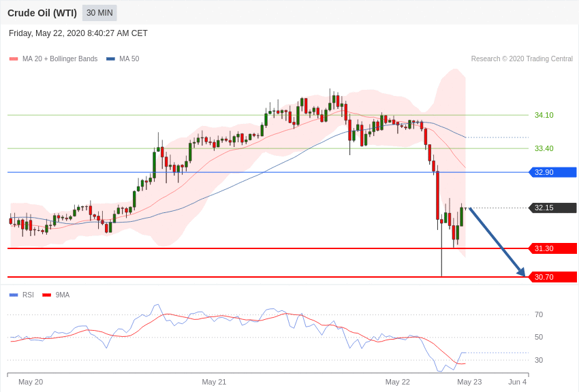Click the blue 32.90 pivot price tag
Viewport: 579px width, 392px height.
click(x=553, y=172)
